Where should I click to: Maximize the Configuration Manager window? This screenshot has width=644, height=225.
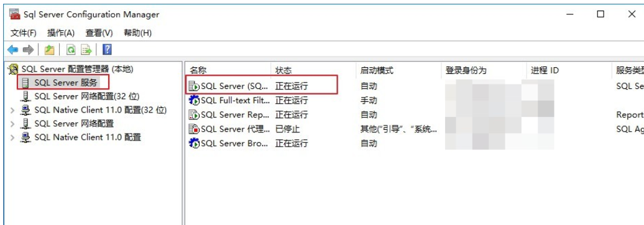pos(600,14)
